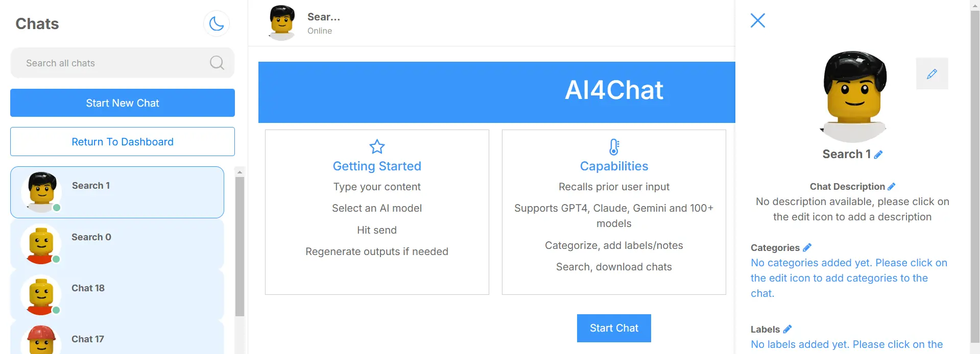The height and width of the screenshot is (354, 980).
Task: Edit the Search 1 chat name
Action: (878, 155)
